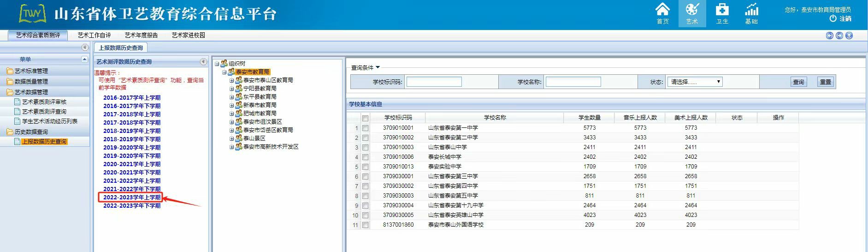Click the 艺术标准管理 folder icon
868x252 pixels.
point(10,71)
